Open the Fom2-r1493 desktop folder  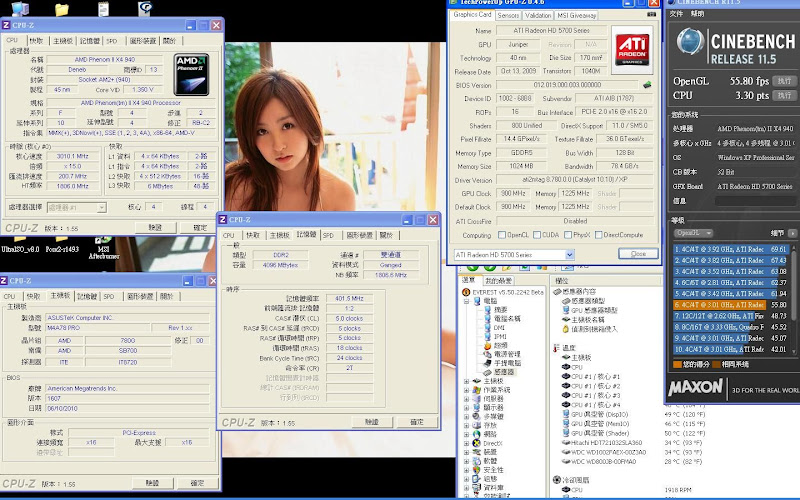pos(62,245)
